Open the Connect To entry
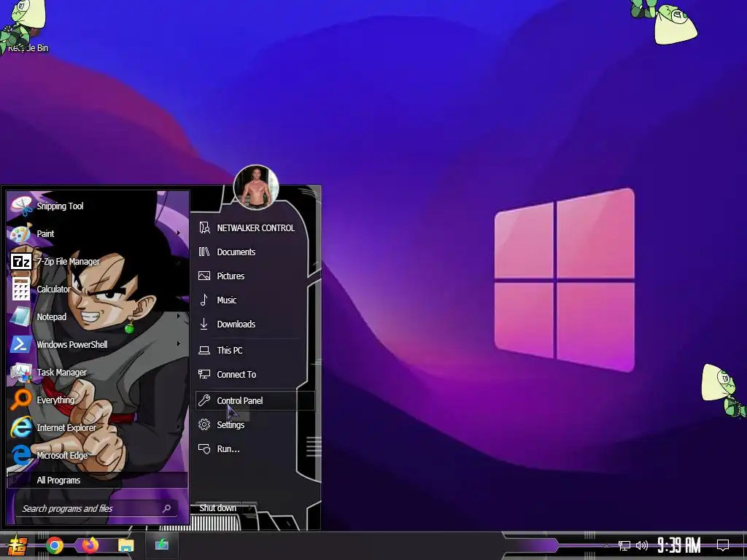 tap(255, 374)
